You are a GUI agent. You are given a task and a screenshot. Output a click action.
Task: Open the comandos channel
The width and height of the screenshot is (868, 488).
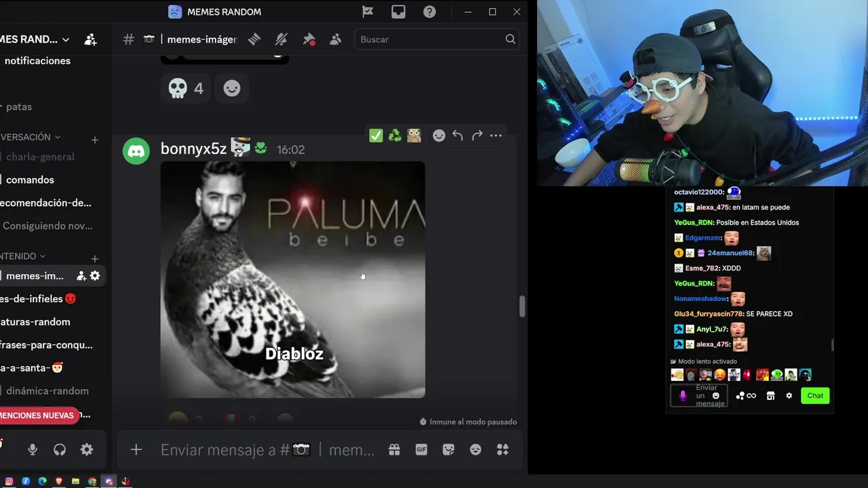point(30,180)
